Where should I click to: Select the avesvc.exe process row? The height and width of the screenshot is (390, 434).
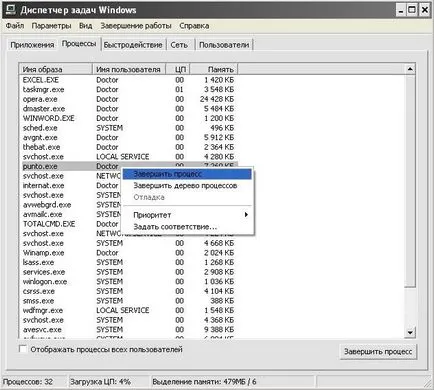[x=128, y=330]
